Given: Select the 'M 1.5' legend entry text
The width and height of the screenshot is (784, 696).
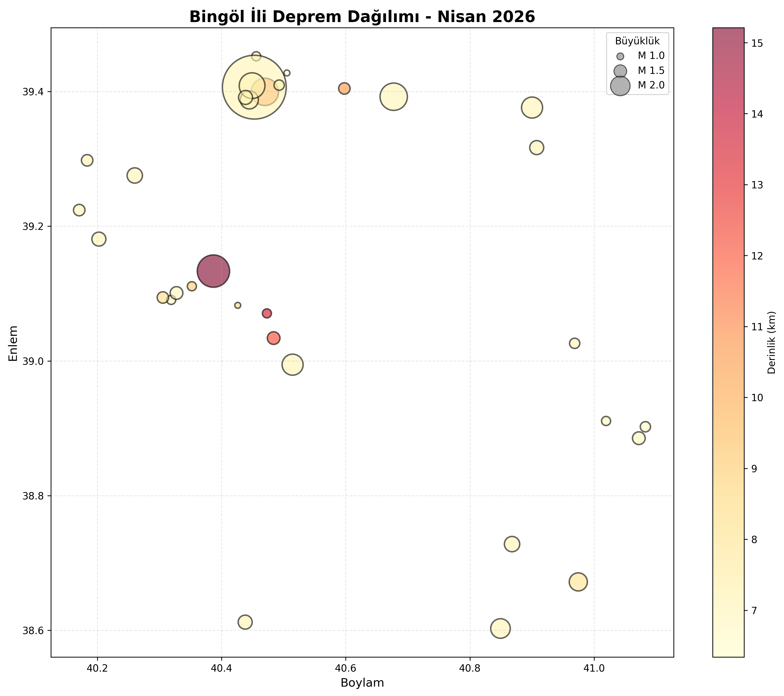Looking at the screenshot, I should (x=651, y=71).
